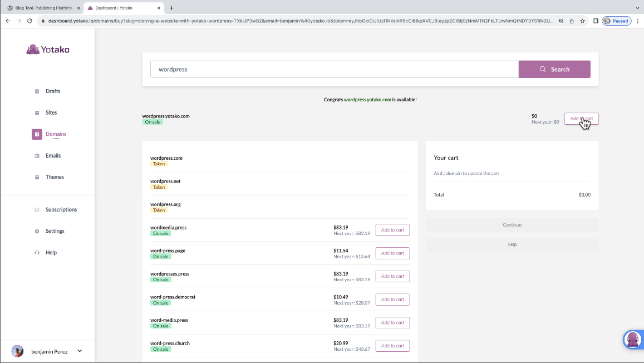Screen dimensions: 644x363
Task: Click the $83.19 price for wordmedia.press
Action: click(x=341, y=228)
